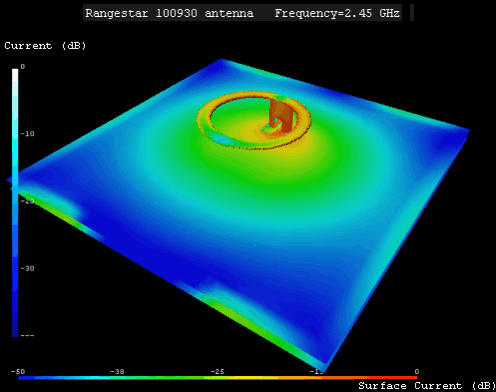Click the white top of Current scale
Screen dimensions: 496x392
[x=15, y=75]
